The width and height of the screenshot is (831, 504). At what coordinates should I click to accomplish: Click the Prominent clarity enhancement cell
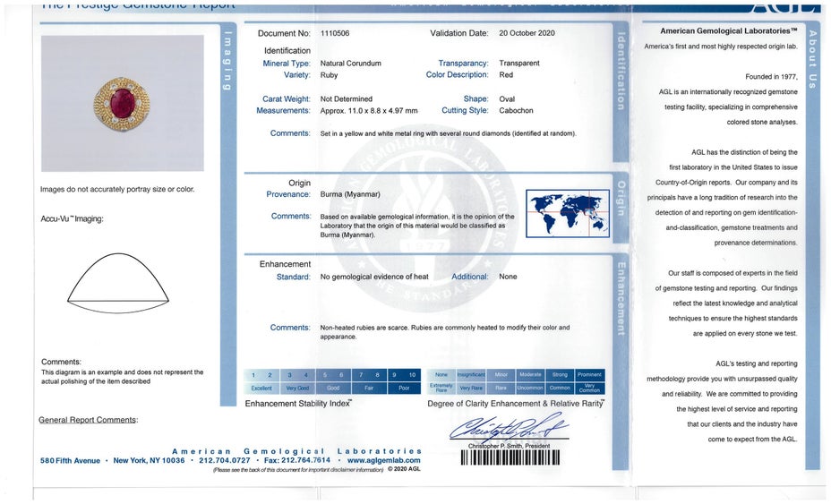(x=590, y=375)
